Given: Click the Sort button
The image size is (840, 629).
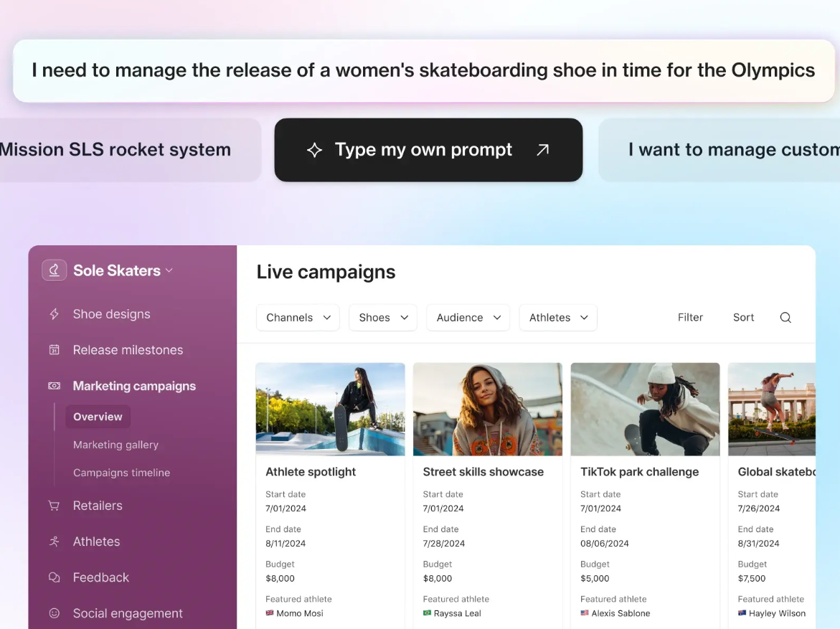Looking at the screenshot, I should click(x=743, y=318).
